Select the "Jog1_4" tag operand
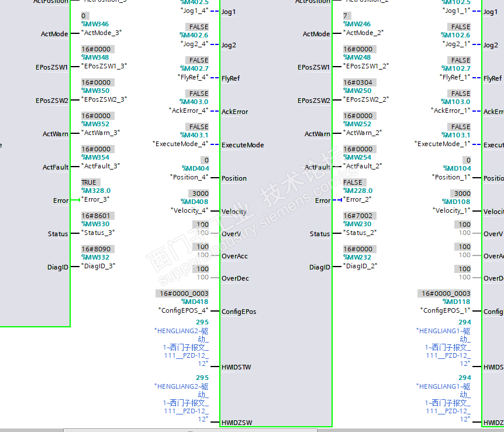 195,11
